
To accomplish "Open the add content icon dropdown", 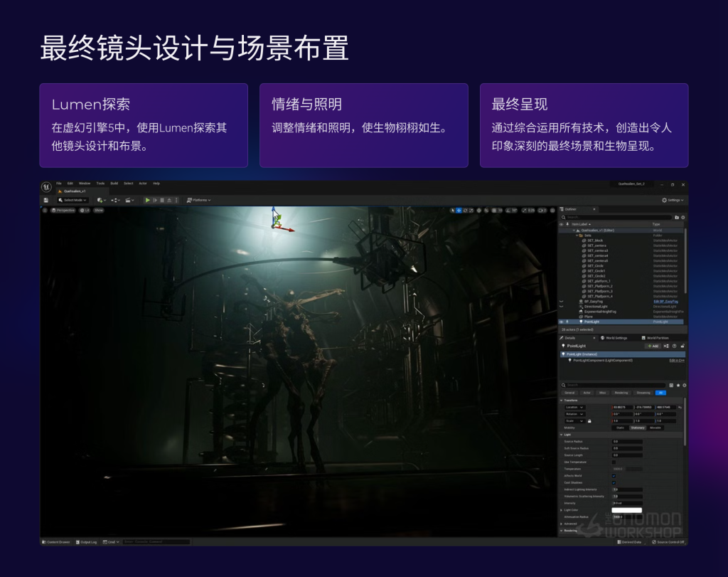I will click(x=101, y=200).
